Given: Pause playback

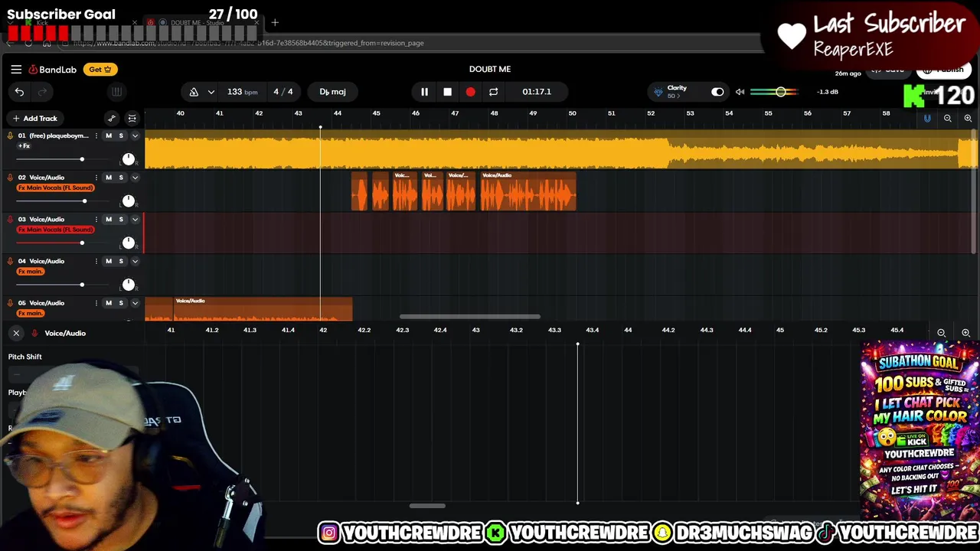Looking at the screenshot, I should [x=424, y=92].
